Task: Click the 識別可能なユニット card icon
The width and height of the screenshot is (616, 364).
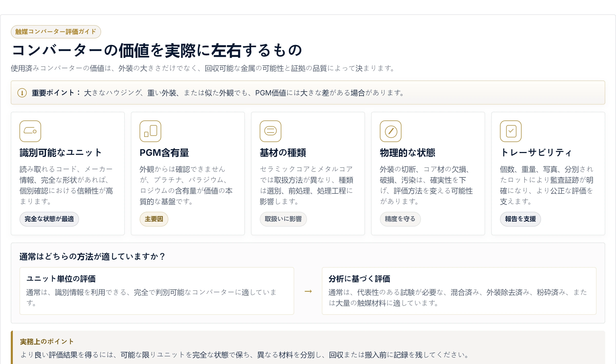Action: pyautogui.click(x=30, y=131)
